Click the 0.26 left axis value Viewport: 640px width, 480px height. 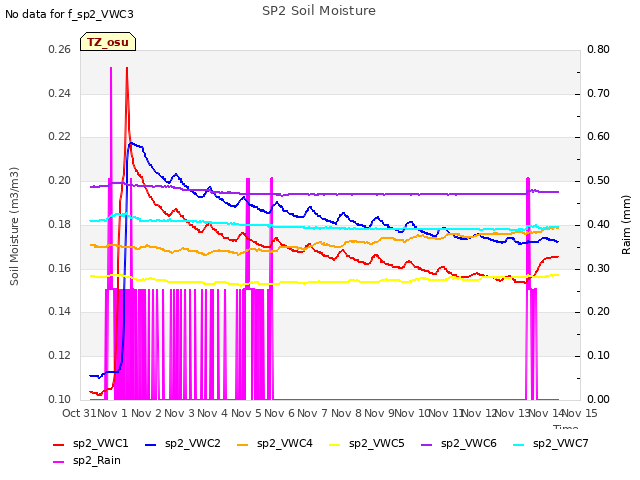[60, 49]
